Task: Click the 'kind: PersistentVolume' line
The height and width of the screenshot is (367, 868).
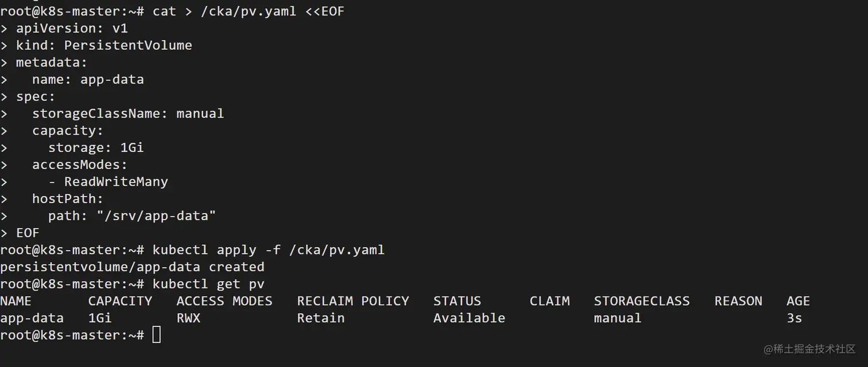Action: [104, 45]
